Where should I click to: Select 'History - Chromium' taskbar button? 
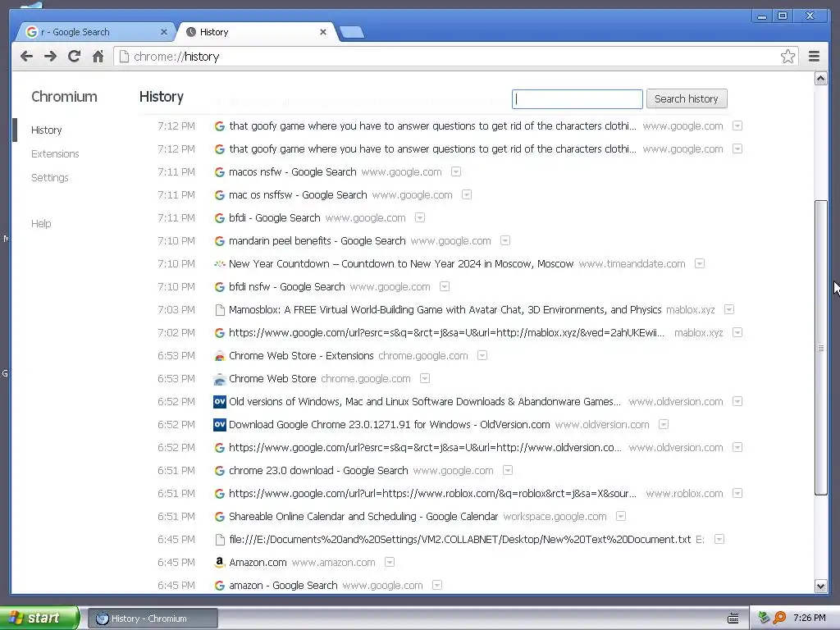click(153, 619)
